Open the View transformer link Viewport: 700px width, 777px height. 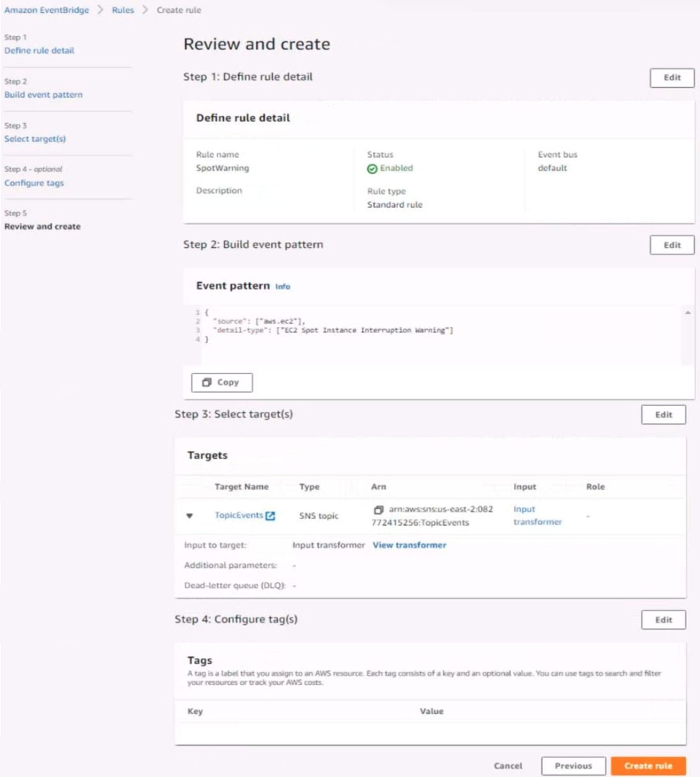click(409, 545)
